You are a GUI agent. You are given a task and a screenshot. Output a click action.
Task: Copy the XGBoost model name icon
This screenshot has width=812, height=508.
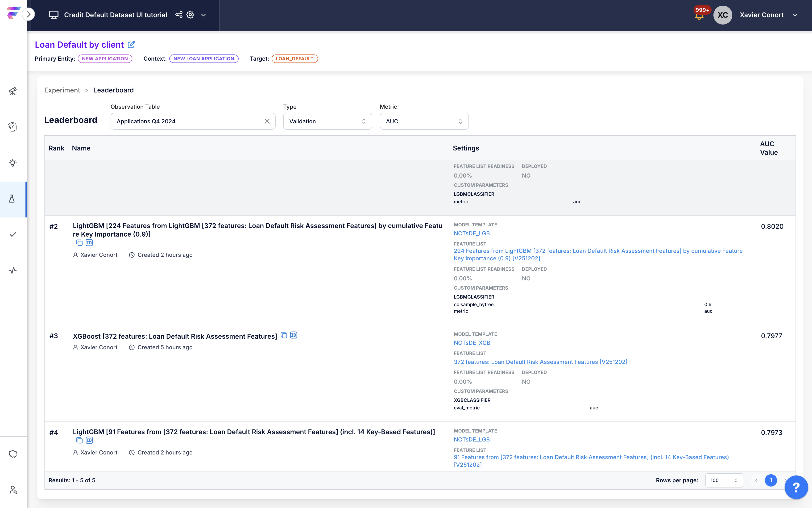pos(284,335)
